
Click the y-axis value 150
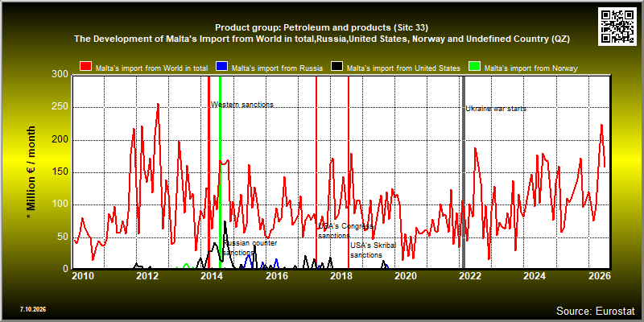(x=60, y=172)
